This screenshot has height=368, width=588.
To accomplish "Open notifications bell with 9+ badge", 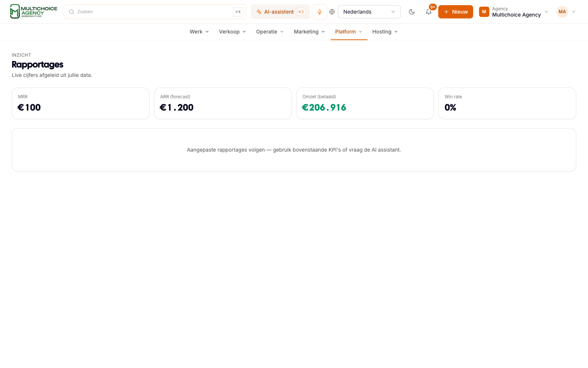I will (x=429, y=12).
